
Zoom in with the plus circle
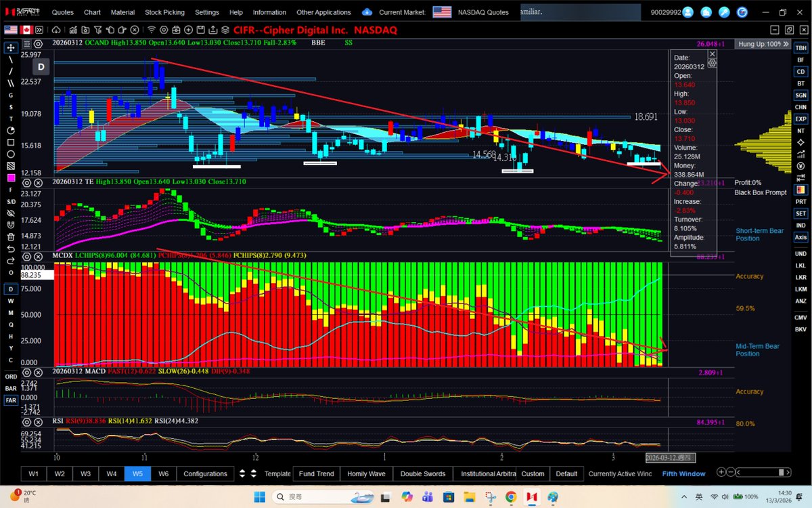click(x=721, y=472)
